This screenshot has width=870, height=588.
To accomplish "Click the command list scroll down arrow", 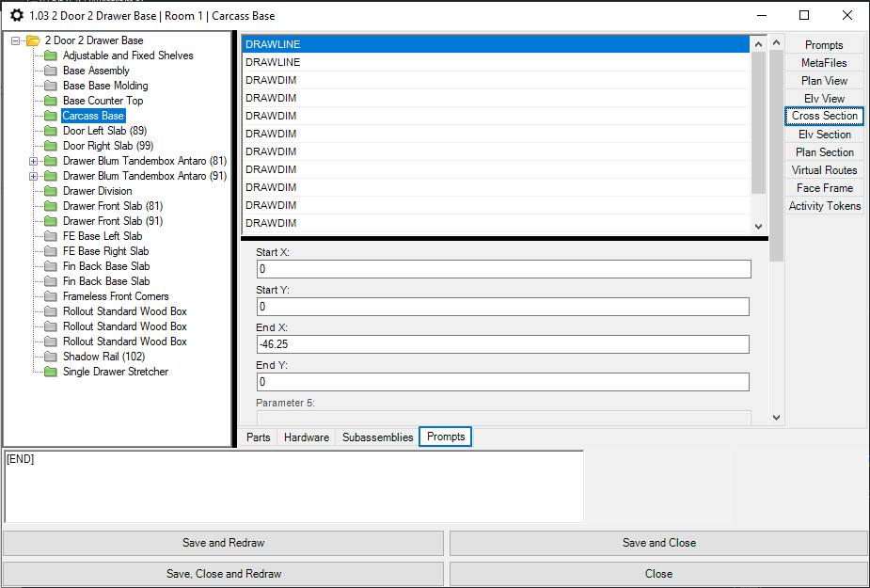I will point(758,227).
